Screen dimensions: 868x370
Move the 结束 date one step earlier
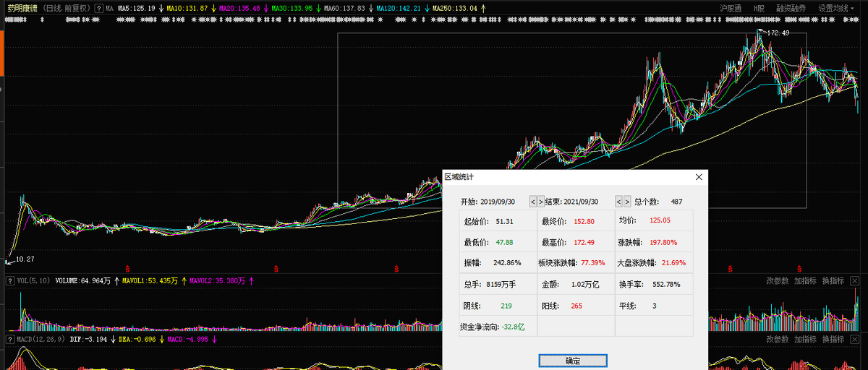618,202
